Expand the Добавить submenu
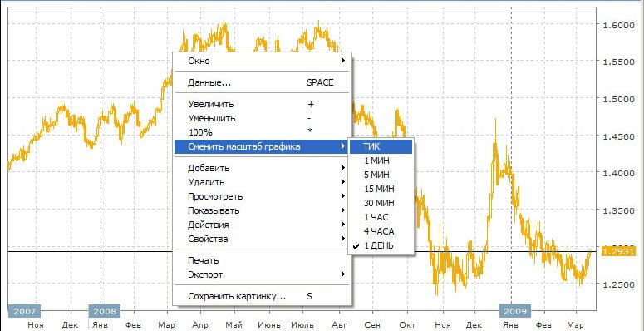This screenshot has width=644, height=331. click(262, 168)
